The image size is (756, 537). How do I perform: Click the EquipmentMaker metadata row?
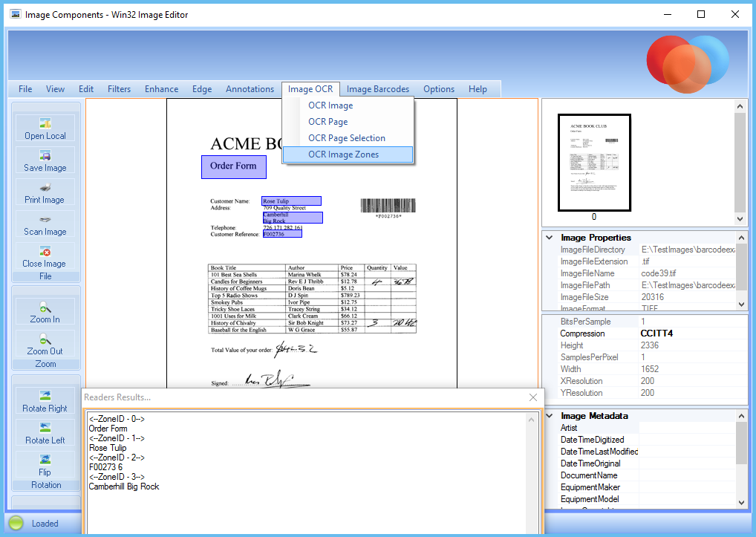647,487
